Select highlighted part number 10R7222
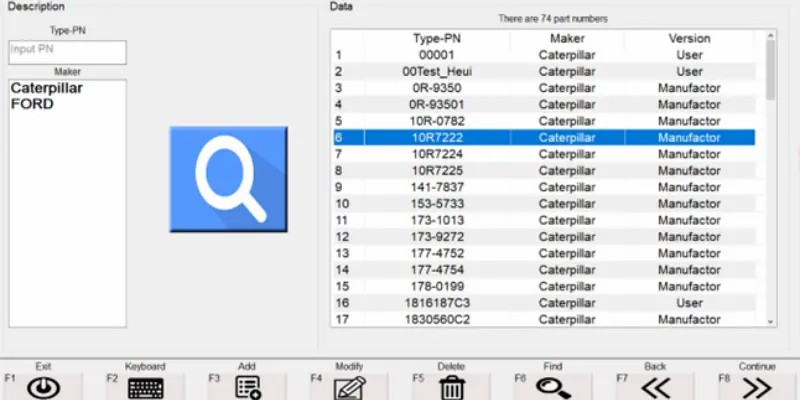The image size is (800, 400). click(x=544, y=138)
